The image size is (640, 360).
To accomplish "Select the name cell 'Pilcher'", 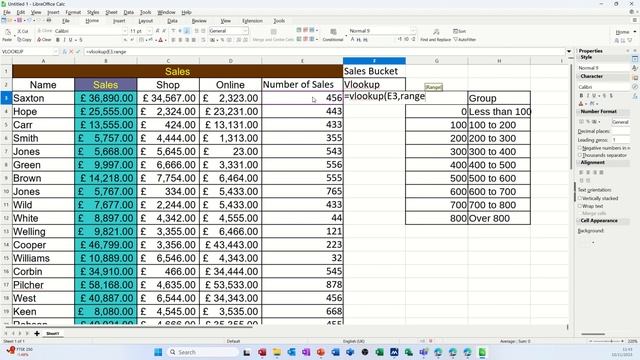I will pyautogui.click(x=43, y=285).
